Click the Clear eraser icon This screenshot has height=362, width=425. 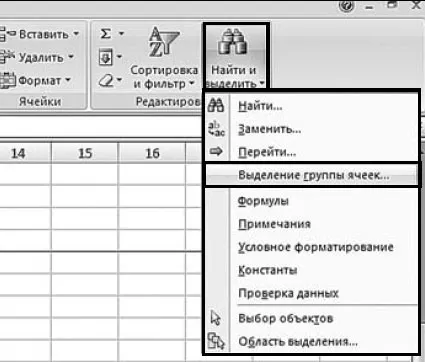click(x=106, y=81)
